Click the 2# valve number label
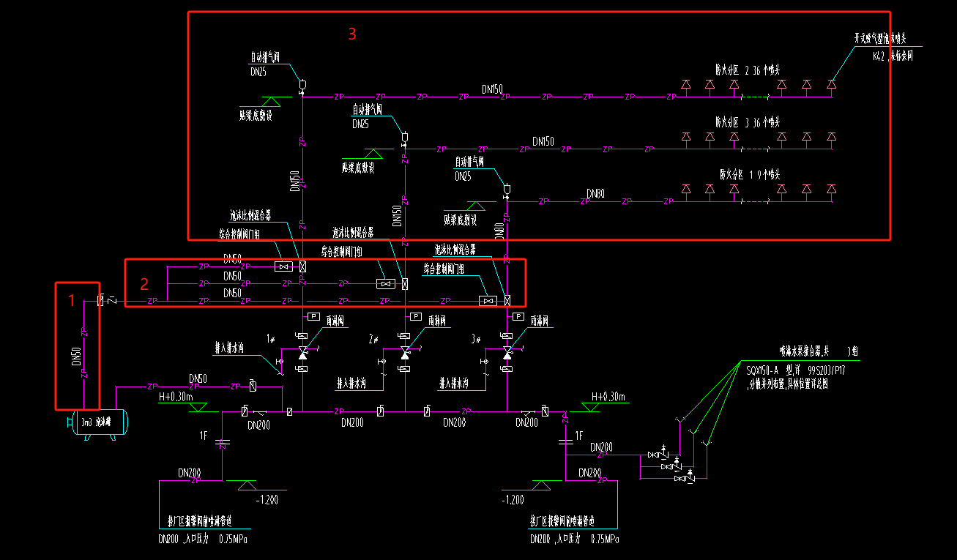Image resolution: width=957 pixels, height=560 pixels. [x=373, y=338]
